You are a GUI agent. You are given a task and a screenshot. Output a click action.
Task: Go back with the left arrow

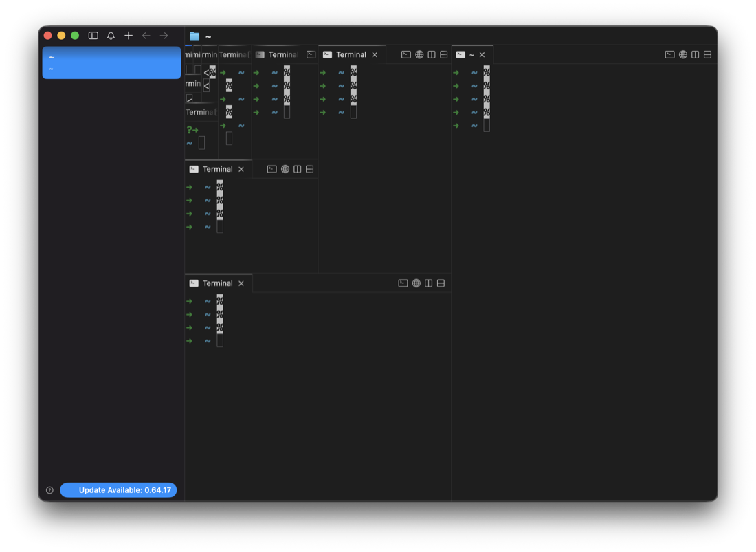pyautogui.click(x=146, y=36)
